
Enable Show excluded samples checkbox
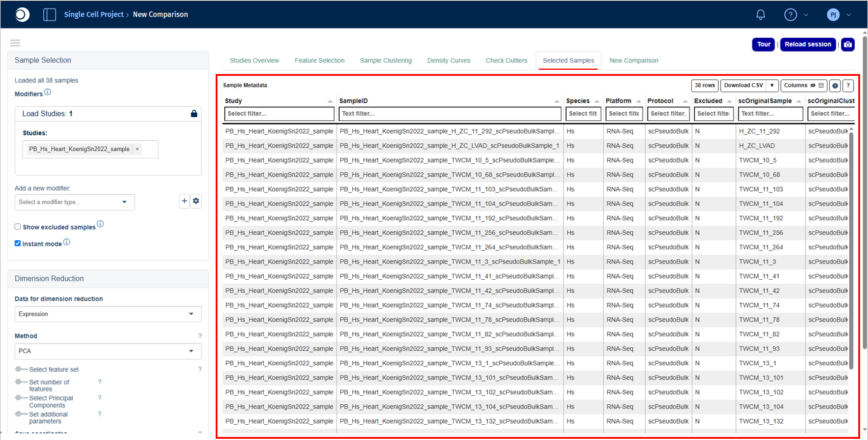18,227
